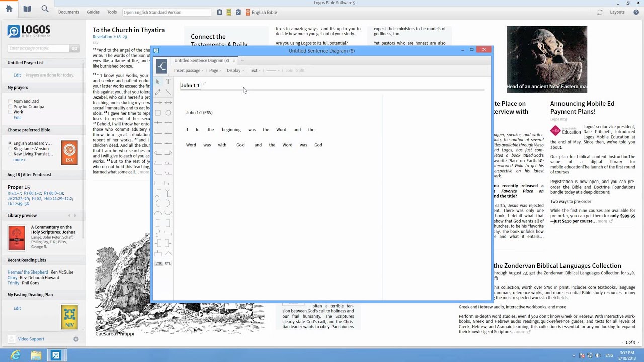Screen dimensions: 644x362
Task: Expand more preferred Bible options
Action: coord(19,160)
